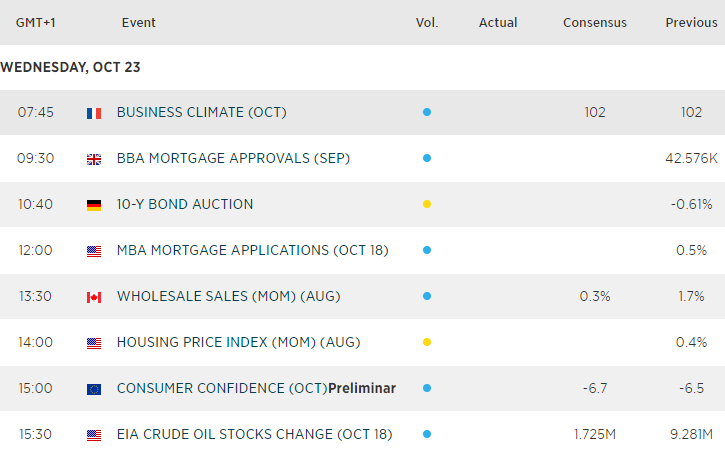Click the Previous column header

691,22
